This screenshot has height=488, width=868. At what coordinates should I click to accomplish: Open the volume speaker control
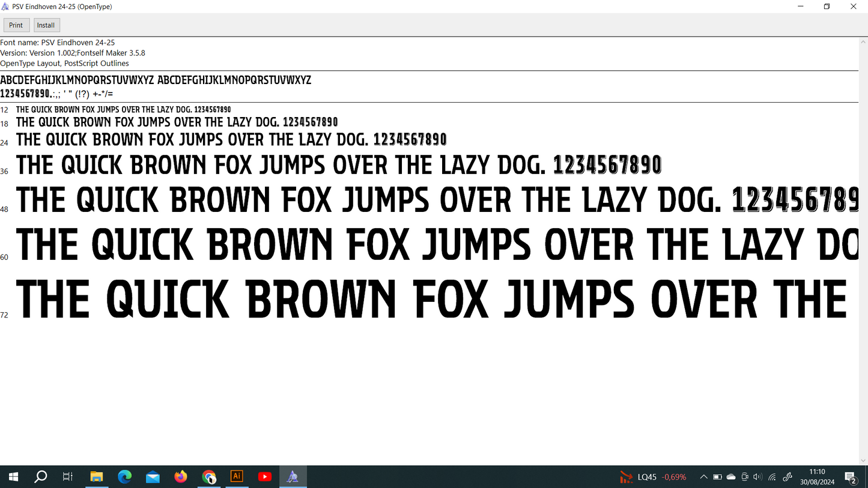757,477
